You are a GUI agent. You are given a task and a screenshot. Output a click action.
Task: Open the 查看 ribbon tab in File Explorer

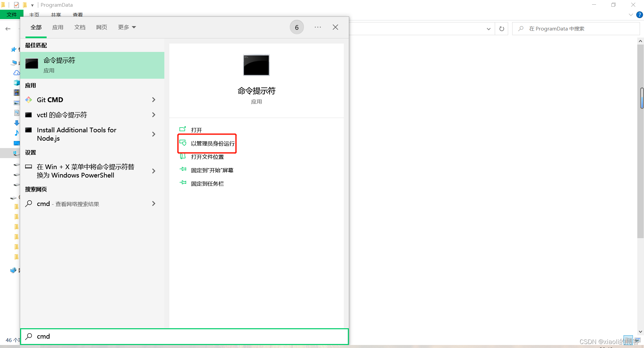coord(78,15)
